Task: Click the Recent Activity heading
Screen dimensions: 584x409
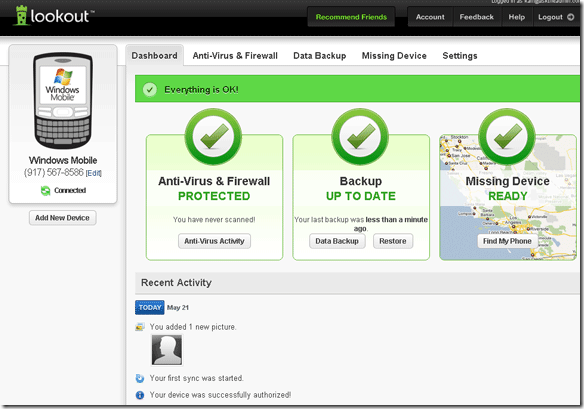Action: 176,283
